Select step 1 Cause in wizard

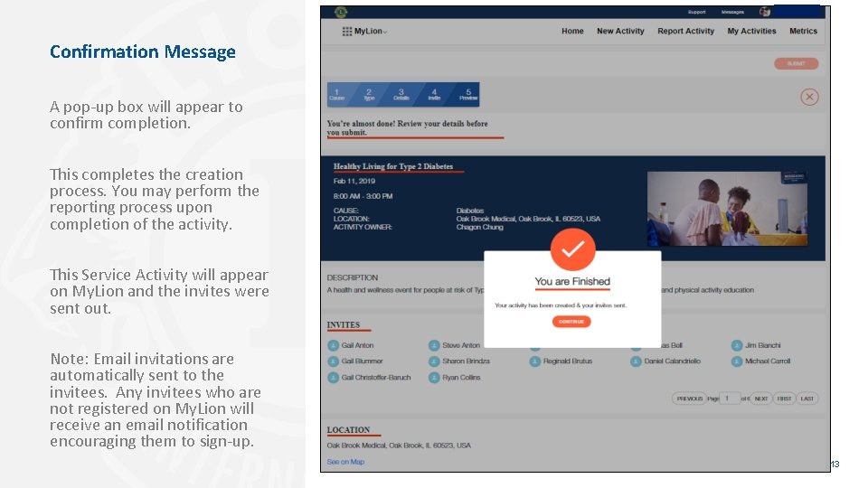click(x=337, y=95)
